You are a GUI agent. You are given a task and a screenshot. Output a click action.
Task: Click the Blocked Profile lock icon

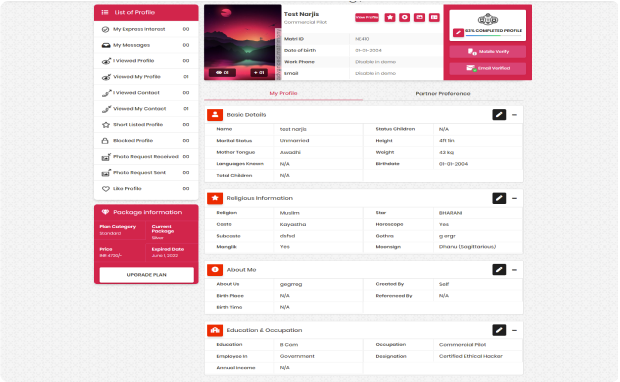(105, 141)
